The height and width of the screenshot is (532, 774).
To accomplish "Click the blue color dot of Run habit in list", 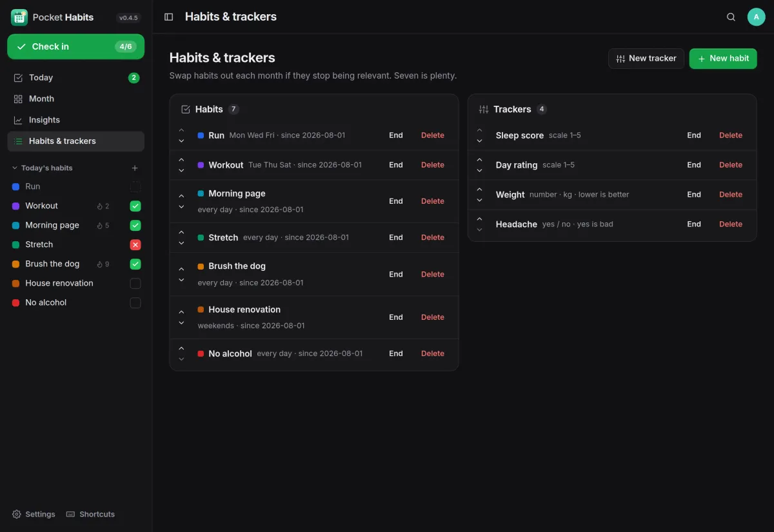I will (x=201, y=135).
